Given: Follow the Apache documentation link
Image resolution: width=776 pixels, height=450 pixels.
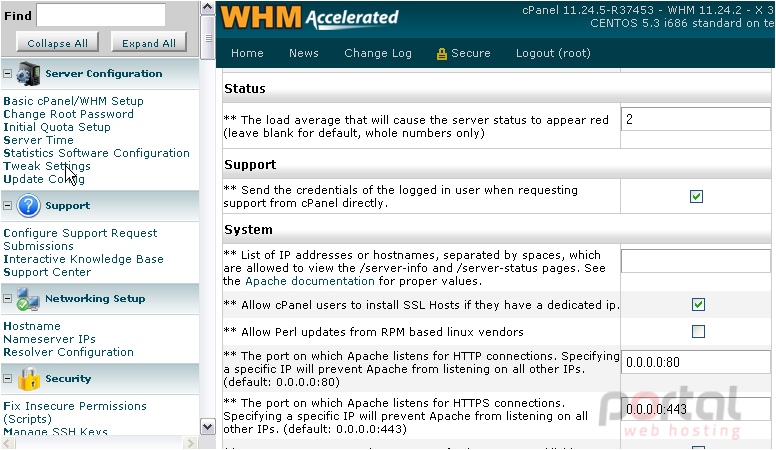Looking at the screenshot, I should pyautogui.click(x=310, y=281).
